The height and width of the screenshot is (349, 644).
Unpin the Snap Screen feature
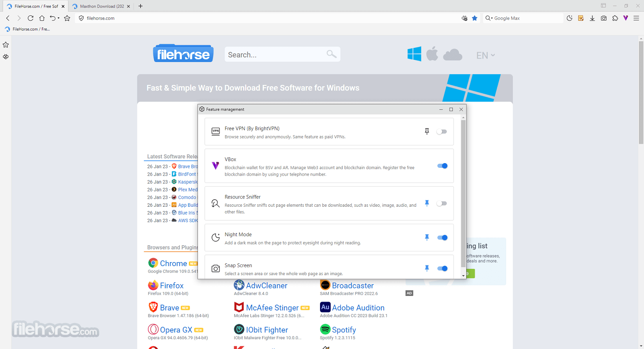427,268
